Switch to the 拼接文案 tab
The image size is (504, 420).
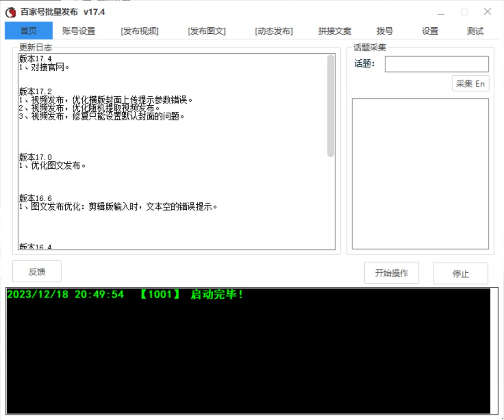click(x=335, y=31)
